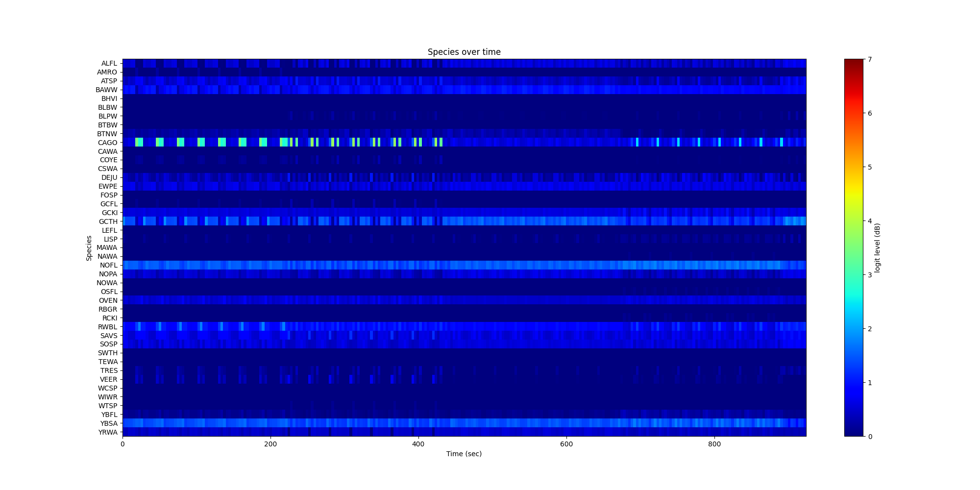The width and height of the screenshot is (980, 490).
Task: Select the RWBL species label
Action: click(x=107, y=327)
